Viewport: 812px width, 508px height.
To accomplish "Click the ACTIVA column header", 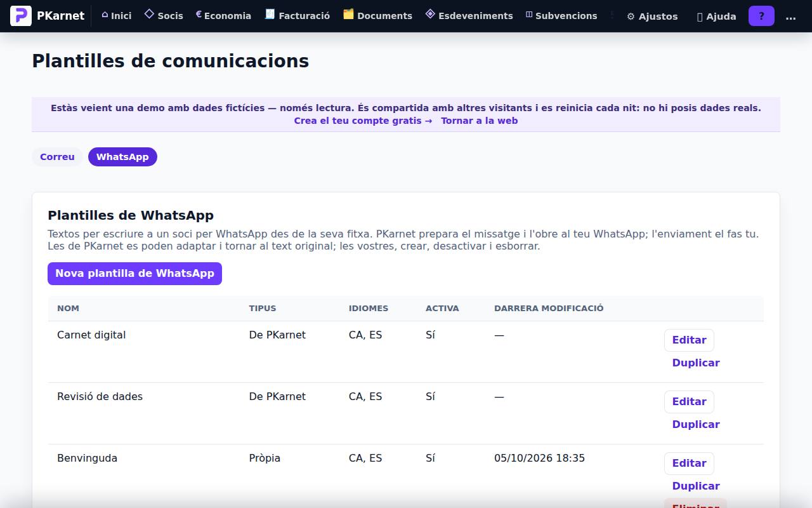I will click(442, 309).
